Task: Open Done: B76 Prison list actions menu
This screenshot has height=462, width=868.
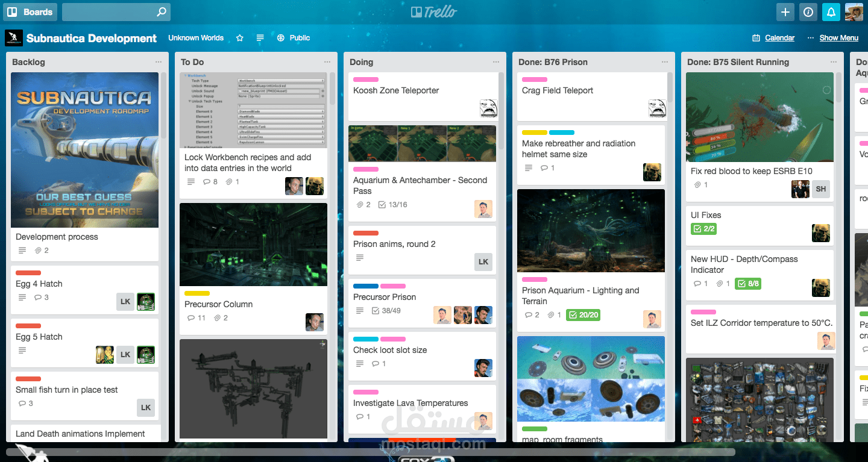Action: (665, 62)
